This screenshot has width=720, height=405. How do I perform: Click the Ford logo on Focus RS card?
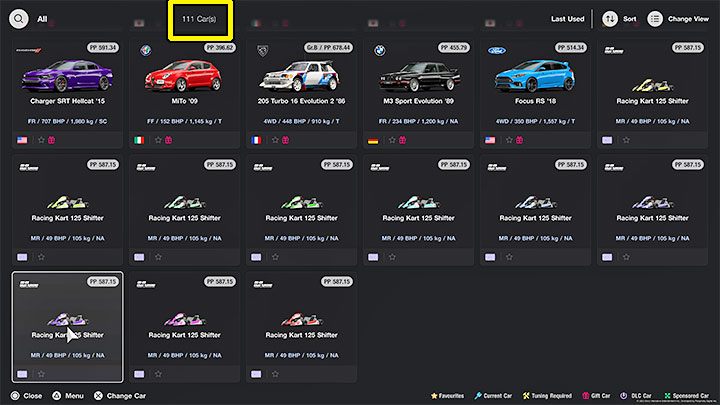[499, 51]
